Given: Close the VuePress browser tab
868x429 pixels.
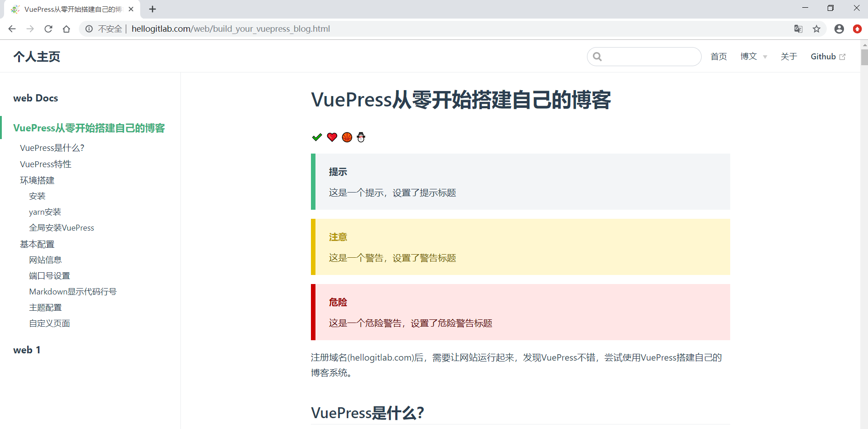Looking at the screenshot, I should point(131,9).
